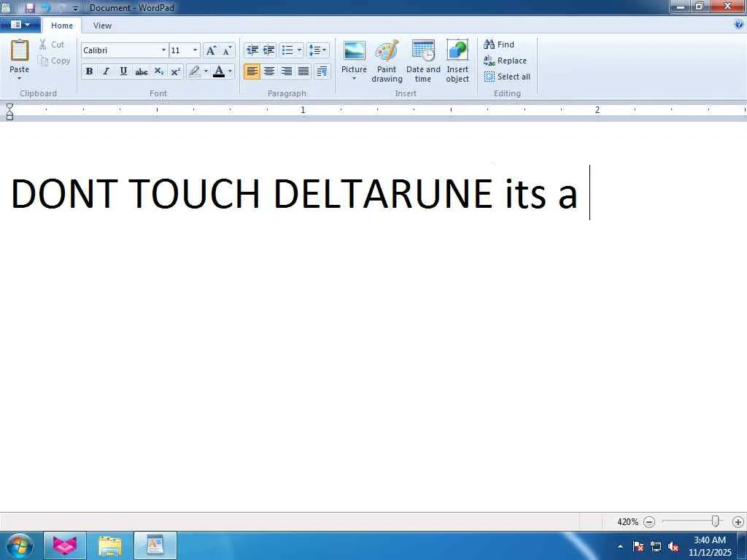The width and height of the screenshot is (747, 560).
Task: Select Align text left
Action: (252, 71)
